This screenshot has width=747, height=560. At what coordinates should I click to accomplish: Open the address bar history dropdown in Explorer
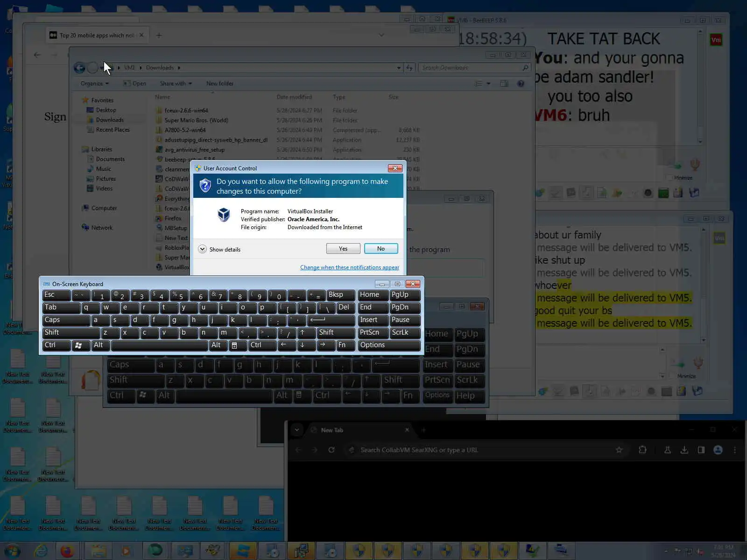pyautogui.click(x=399, y=68)
